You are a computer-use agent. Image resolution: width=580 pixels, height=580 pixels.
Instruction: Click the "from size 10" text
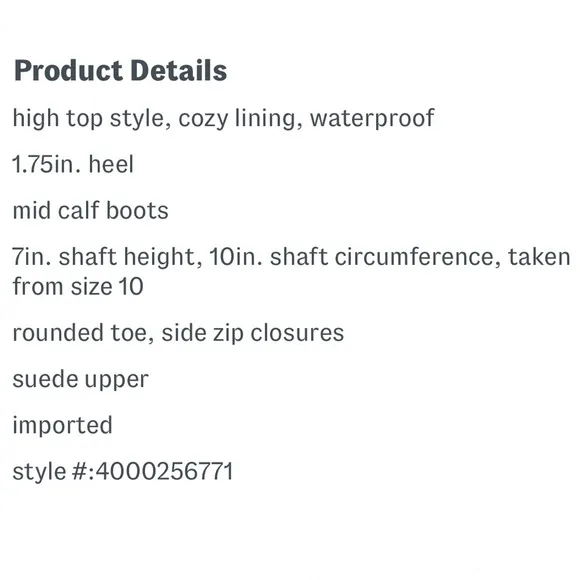(78, 286)
